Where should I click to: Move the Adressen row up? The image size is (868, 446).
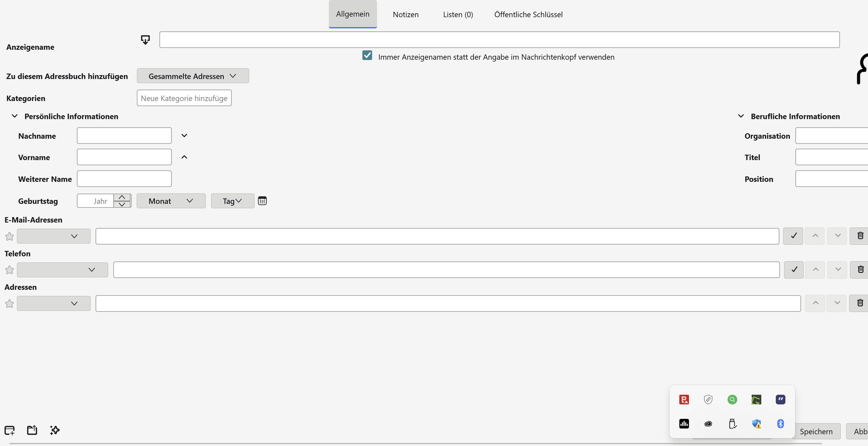click(815, 303)
